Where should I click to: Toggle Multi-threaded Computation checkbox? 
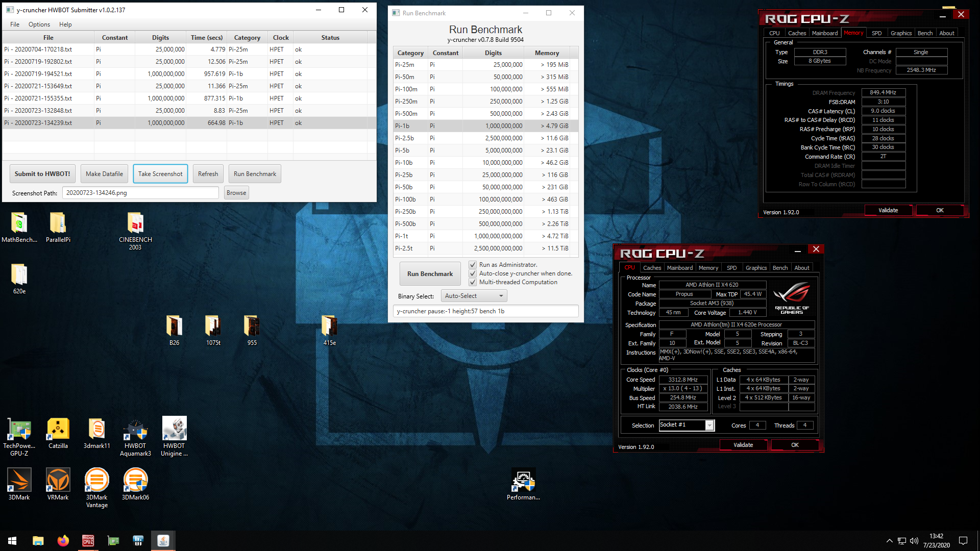tap(473, 282)
